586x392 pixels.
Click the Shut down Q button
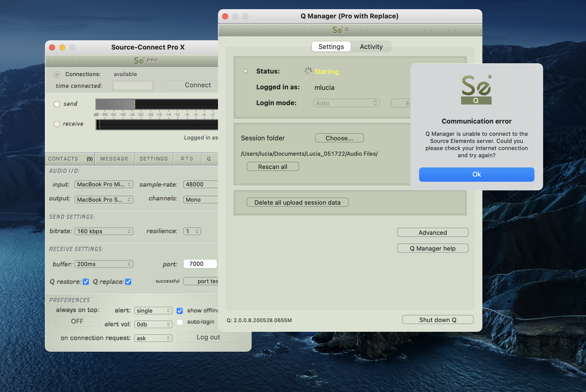tap(437, 320)
